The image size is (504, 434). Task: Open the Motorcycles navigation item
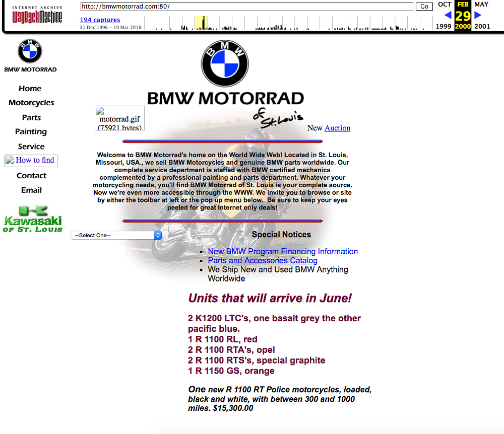[31, 103]
